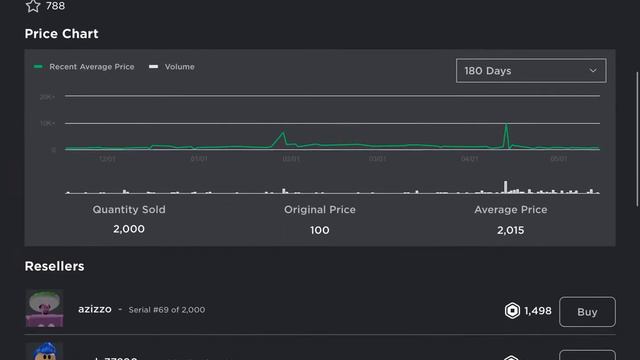
Task: Click the favorites count 788
Action: tap(56, 6)
